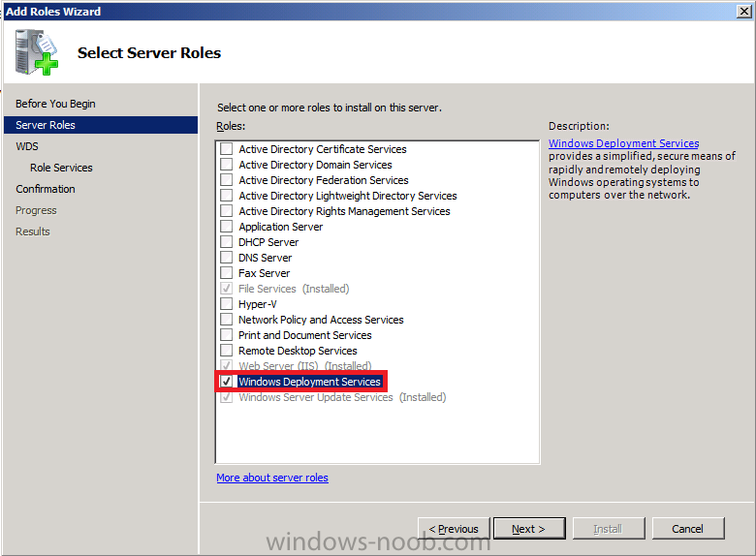
Task: Select the Application Server label
Action: (x=281, y=227)
